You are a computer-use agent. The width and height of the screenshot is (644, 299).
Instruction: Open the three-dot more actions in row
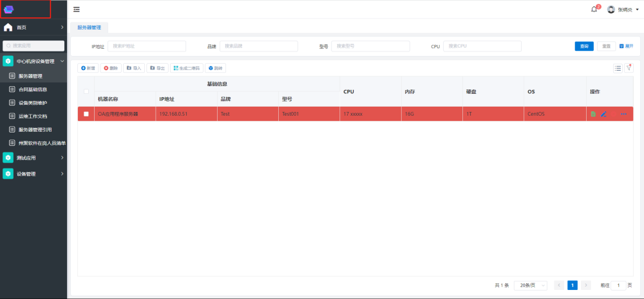pyautogui.click(x=623, y=114)
